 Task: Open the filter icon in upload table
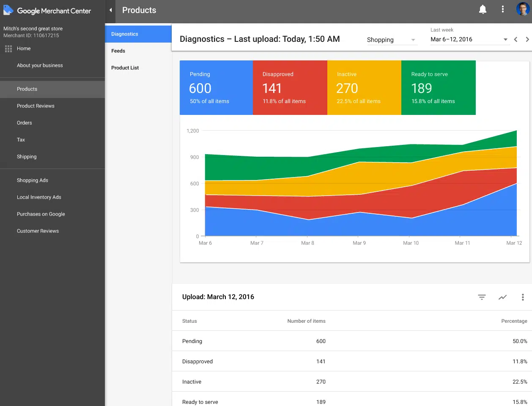point(482,297)
